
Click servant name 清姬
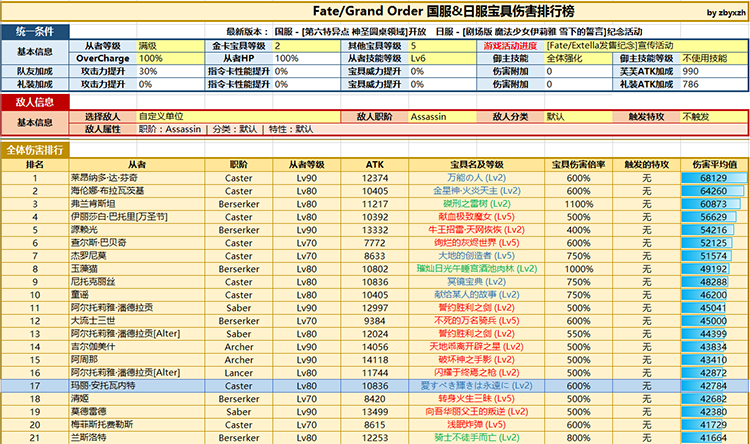pyautogui.click(x=80, y=399)
